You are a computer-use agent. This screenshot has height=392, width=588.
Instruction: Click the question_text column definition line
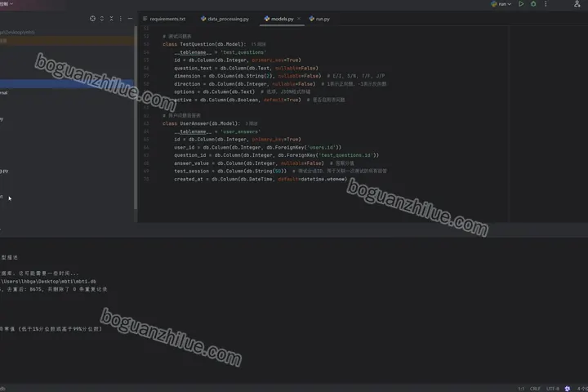[246, 69]
